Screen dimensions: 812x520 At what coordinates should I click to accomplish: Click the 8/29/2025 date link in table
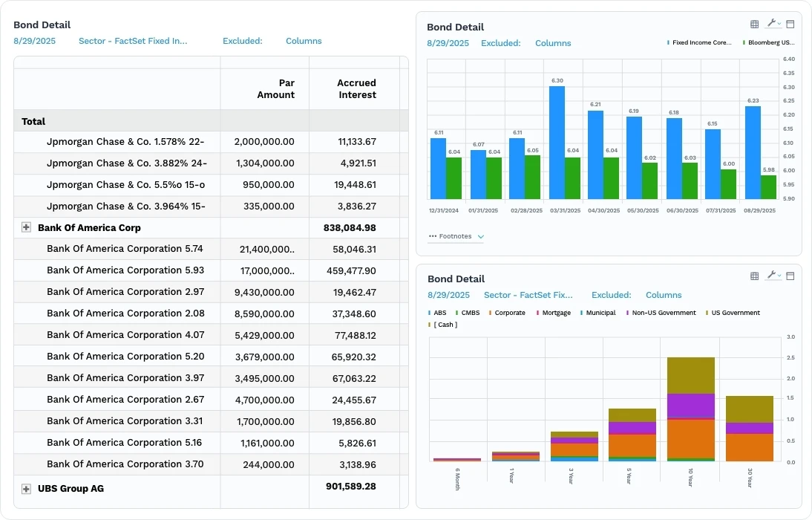click(33, 41)
